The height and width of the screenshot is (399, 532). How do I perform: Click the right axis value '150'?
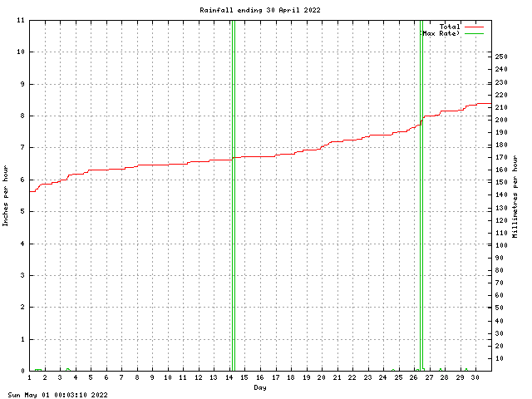501,183
